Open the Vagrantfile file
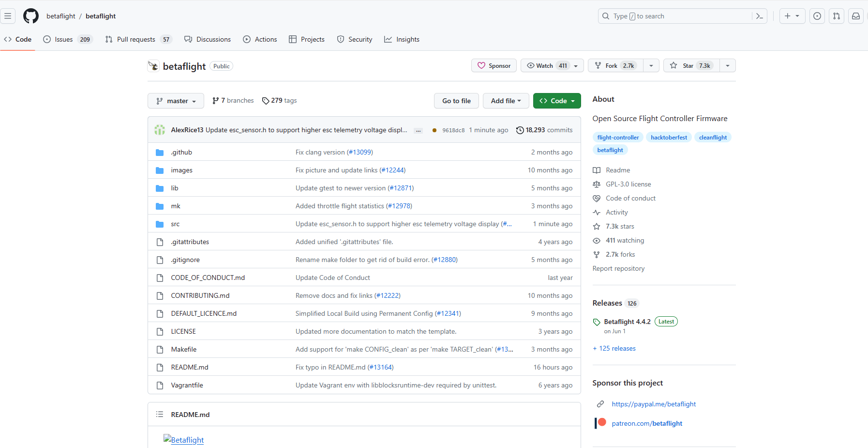This screenshot has width=868, height=448. (187, 385)
